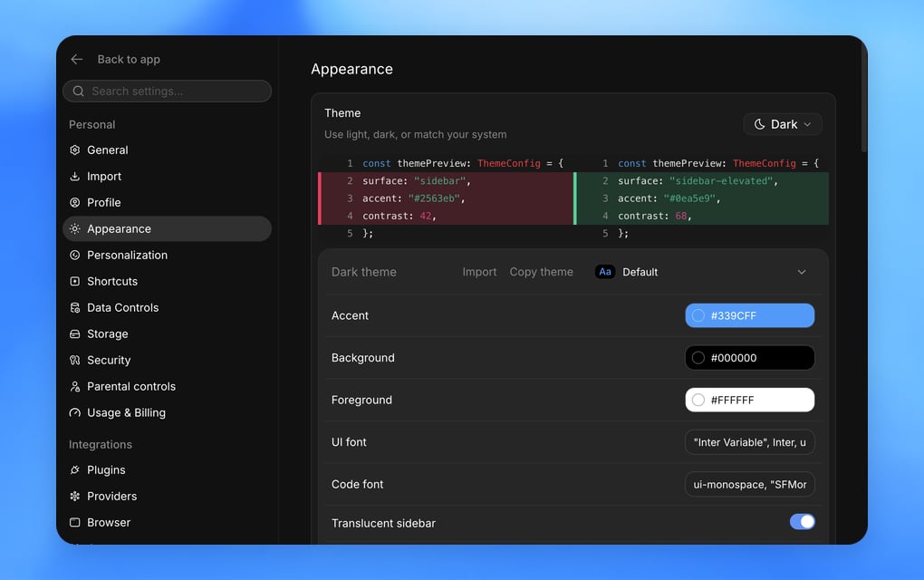Click the moon icon in theme selector

pos(760,124)
